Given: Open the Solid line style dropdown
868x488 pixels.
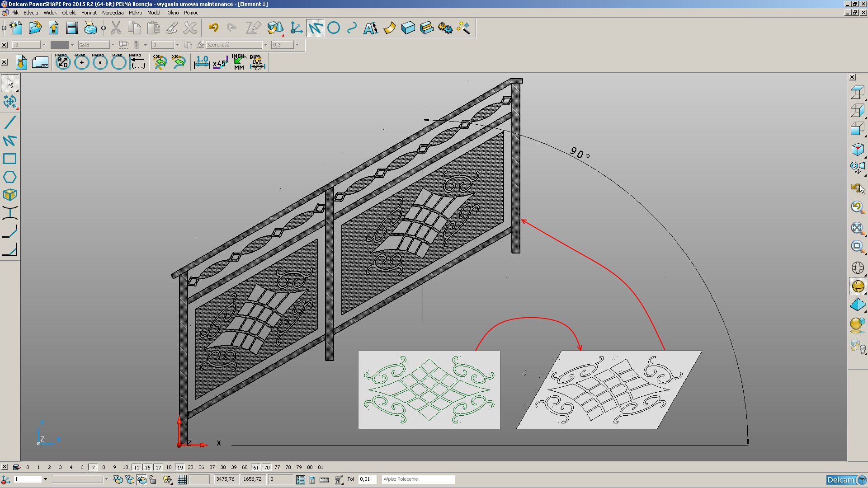Looking at the screenshot, I should (113, 45).
